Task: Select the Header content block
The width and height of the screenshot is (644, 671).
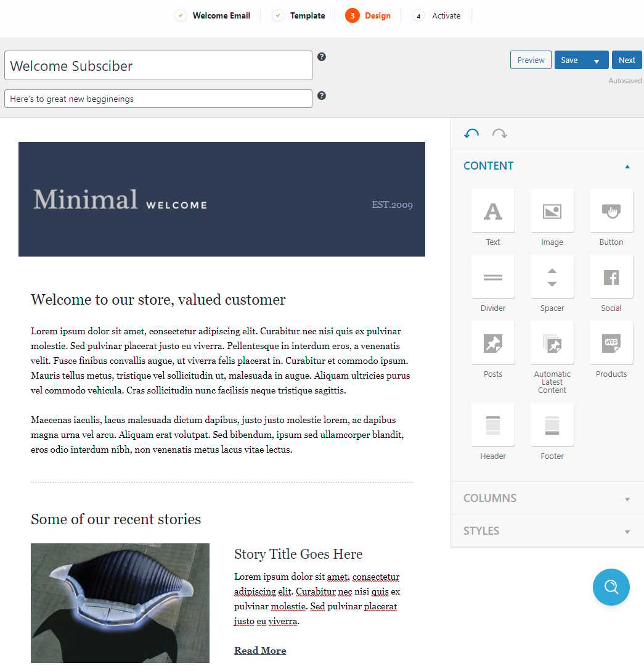Action: pyautogui.click(x=492, y=425)
